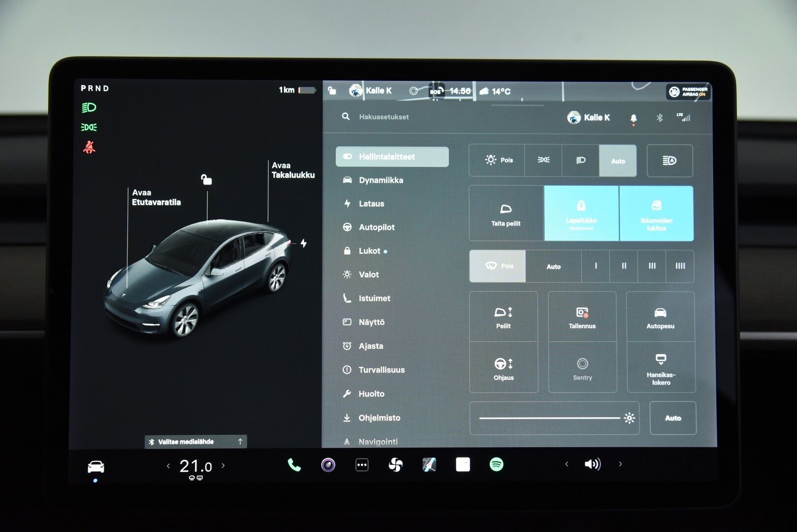
Task: Toggle Taita peilit to fold mirrors
Action: coord(505,213)
